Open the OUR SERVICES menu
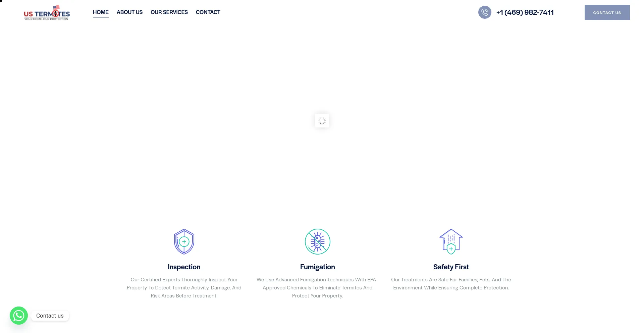The height and width of the screenshot is (333, 644). tap(169, 12)
